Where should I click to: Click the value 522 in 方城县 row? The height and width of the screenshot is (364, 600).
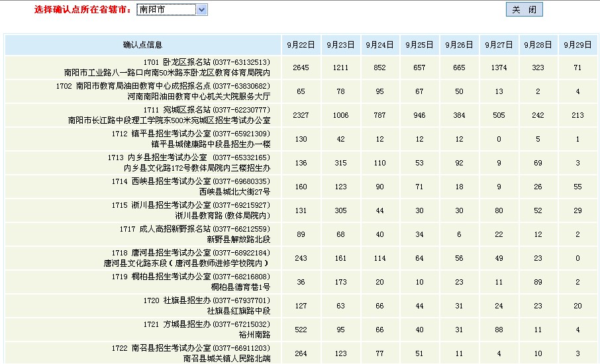(301, 330)
